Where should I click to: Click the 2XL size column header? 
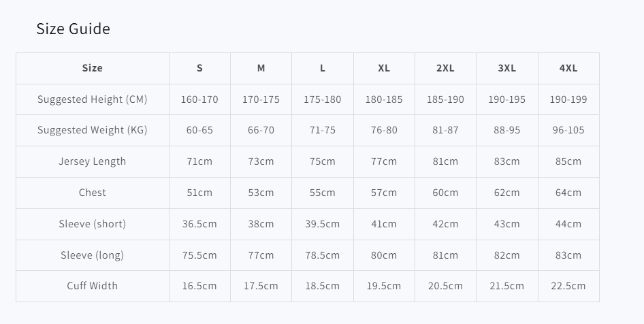445,68
